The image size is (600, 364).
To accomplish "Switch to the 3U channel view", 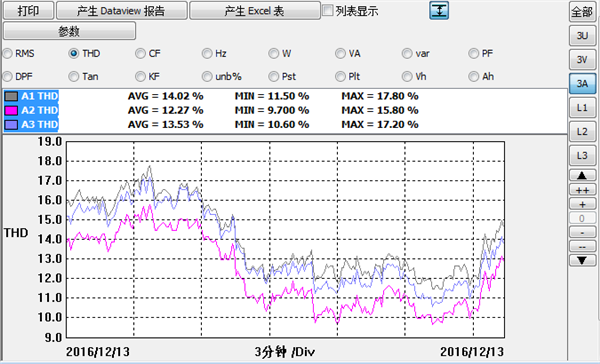I will [x=582, y=36].
